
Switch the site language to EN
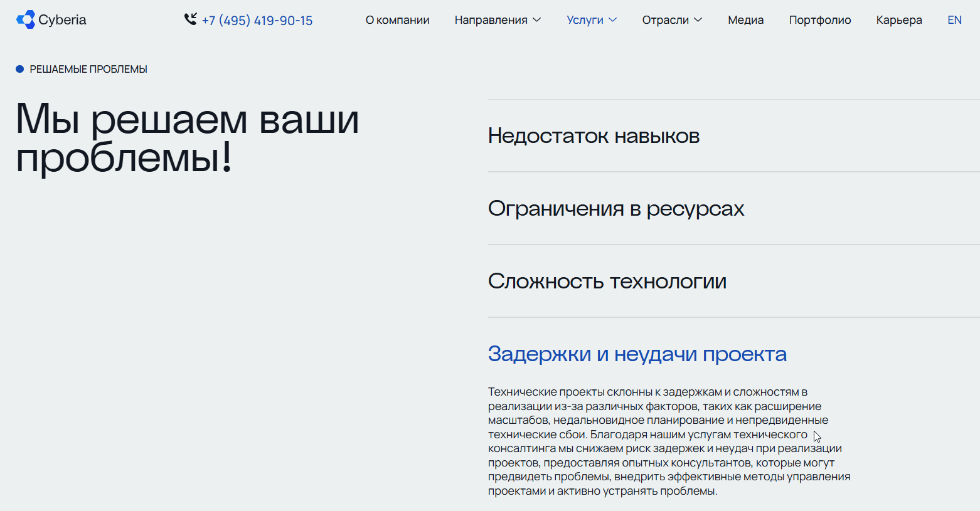[x=954, y=19]
